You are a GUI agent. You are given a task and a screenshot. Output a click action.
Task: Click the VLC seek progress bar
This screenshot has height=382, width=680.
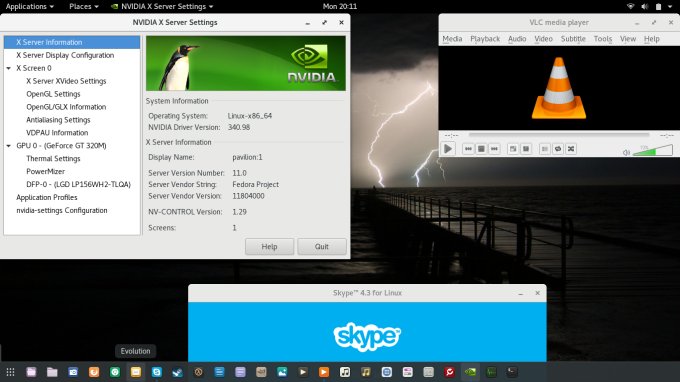[x=559, y=135]
